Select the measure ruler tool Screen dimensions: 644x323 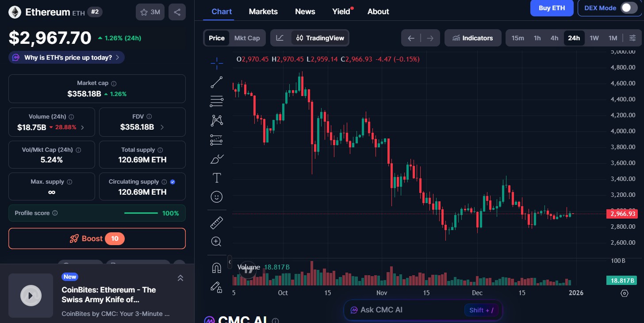tap(216, 222)
